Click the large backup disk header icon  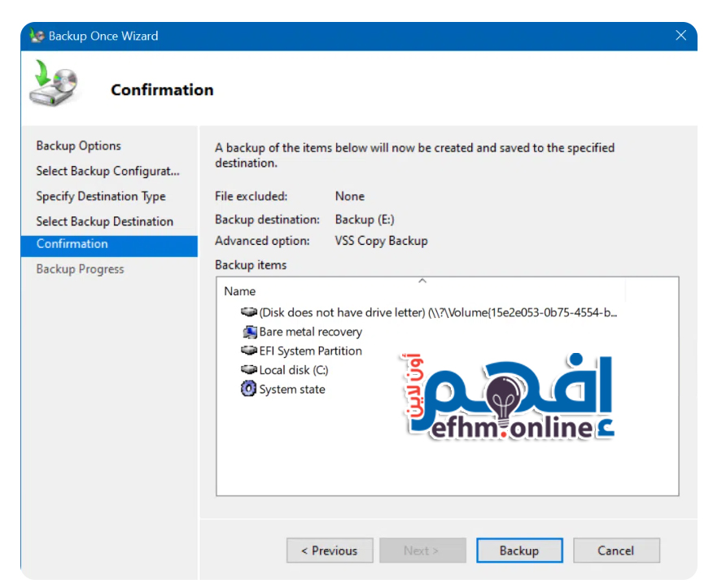54,86
